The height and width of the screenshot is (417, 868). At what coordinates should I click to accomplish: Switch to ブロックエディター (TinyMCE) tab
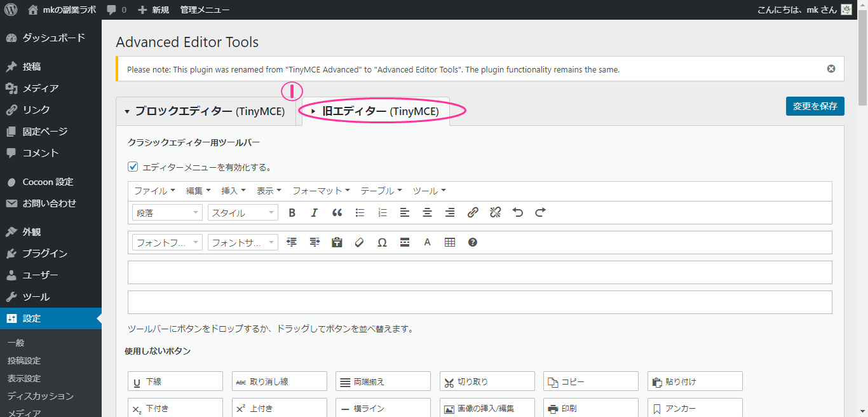[x=206, y=111]
